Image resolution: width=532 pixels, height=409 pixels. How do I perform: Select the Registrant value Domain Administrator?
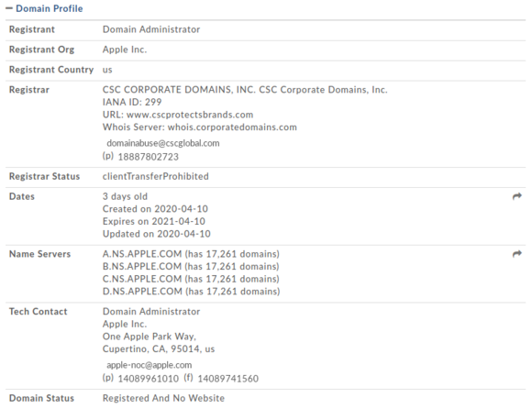tap(151, 29)
